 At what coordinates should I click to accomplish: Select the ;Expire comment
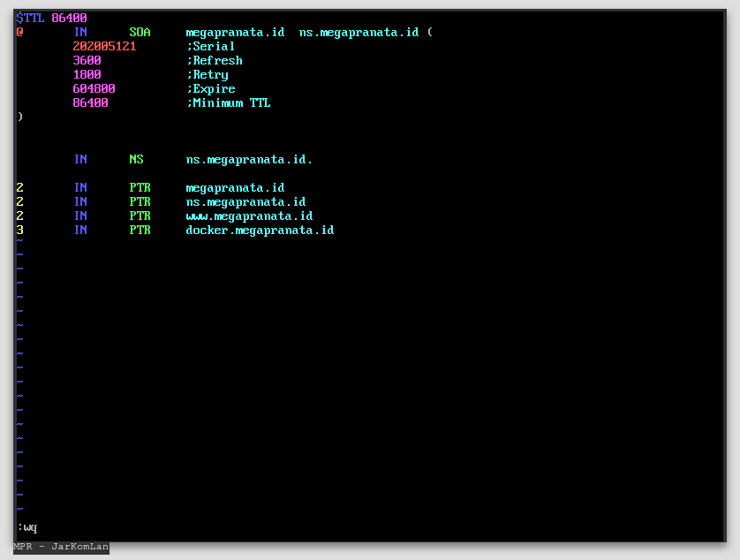click(x=210, y=88)
